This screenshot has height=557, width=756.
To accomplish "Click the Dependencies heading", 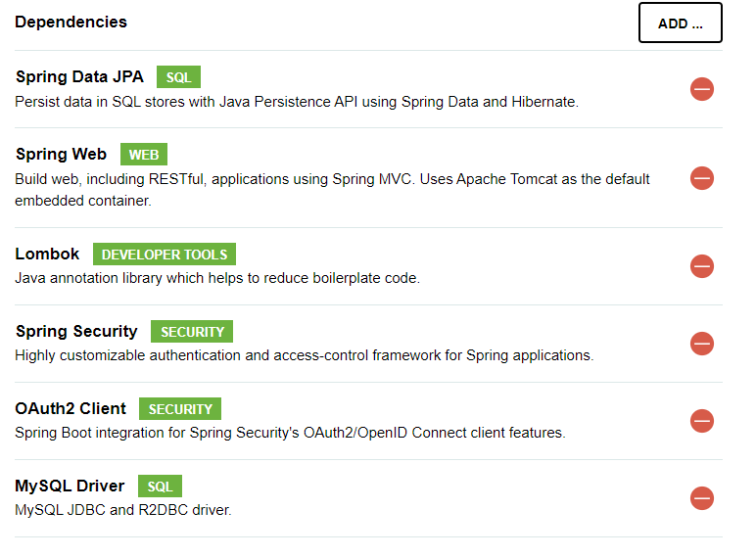I will 71,23.
